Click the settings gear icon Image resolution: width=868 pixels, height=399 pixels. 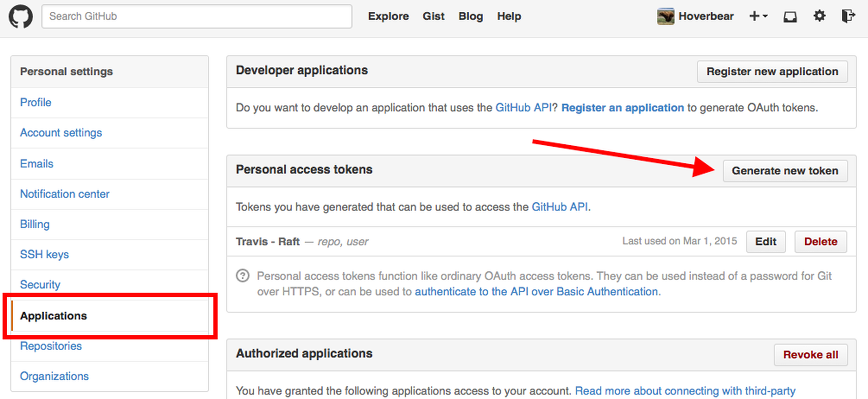tap(819, 16)
